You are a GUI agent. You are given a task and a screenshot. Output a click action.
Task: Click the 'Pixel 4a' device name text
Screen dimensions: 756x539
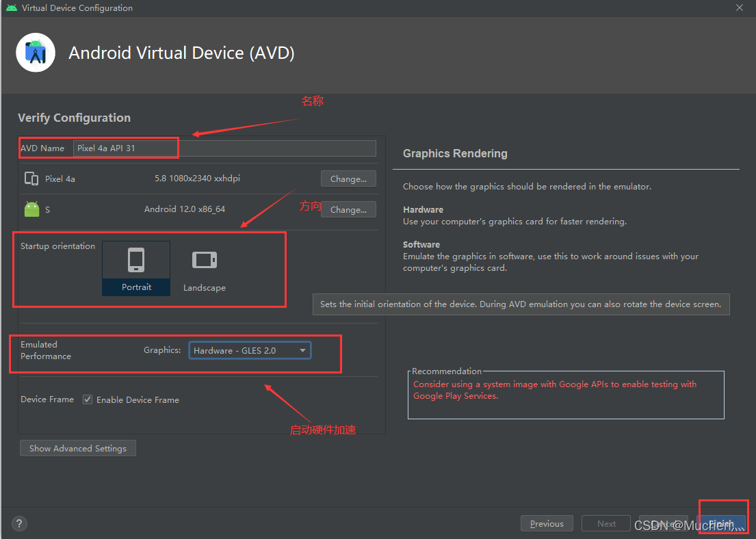60,179
